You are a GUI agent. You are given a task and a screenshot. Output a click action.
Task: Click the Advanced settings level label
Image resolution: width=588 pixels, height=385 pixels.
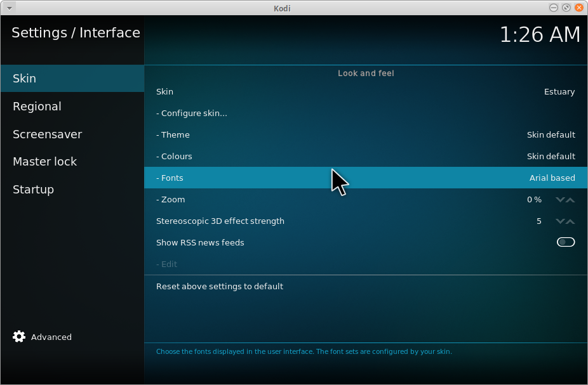[x=51, y=337]
